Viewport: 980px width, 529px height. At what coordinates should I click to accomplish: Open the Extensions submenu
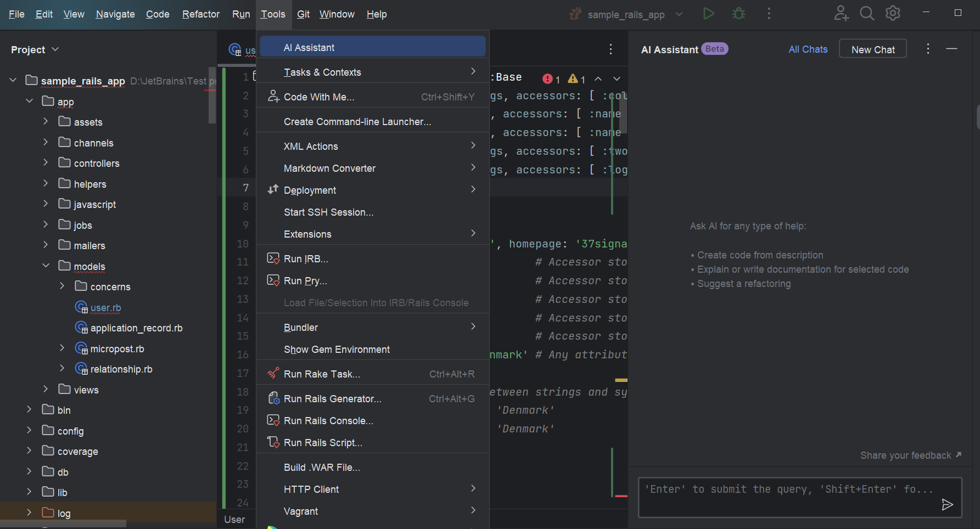coord(373,234)
